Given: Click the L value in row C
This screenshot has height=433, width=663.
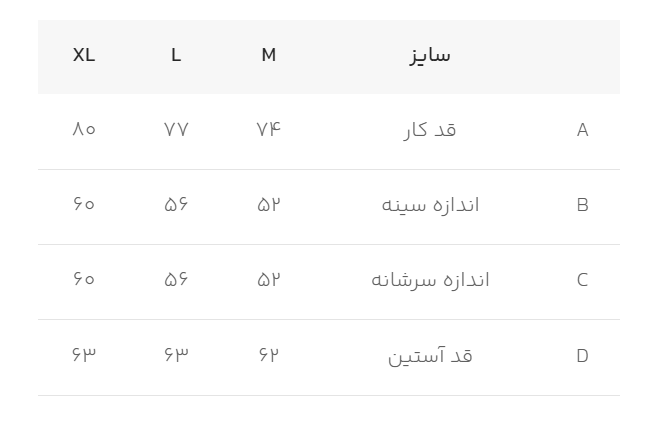Looking at the screenshot, I should (x=176, y=280).
